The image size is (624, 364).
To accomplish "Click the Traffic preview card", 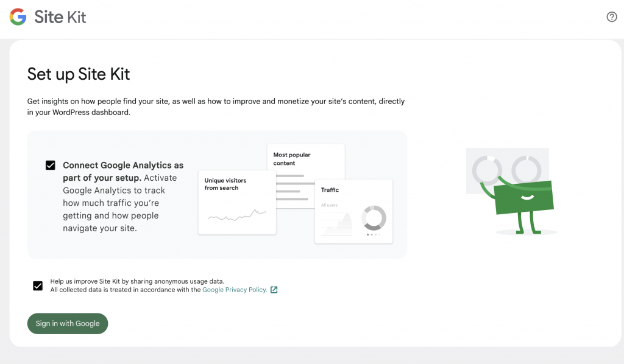I will click(x=354, y=211).
